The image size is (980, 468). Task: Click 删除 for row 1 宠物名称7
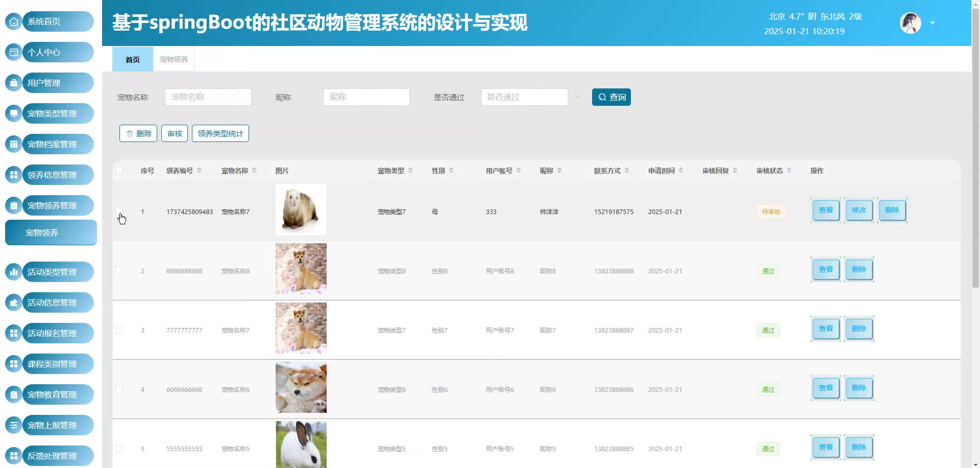point(892,210)
